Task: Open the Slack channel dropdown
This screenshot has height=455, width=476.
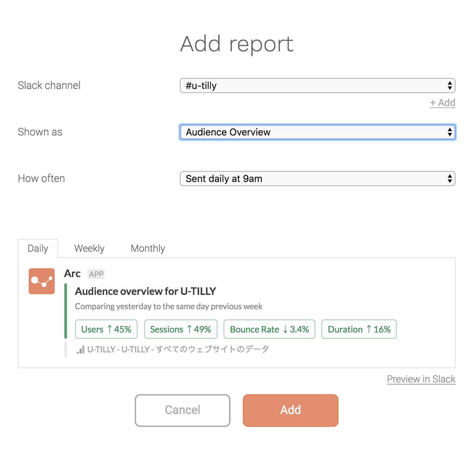Action: click(317, 86)
